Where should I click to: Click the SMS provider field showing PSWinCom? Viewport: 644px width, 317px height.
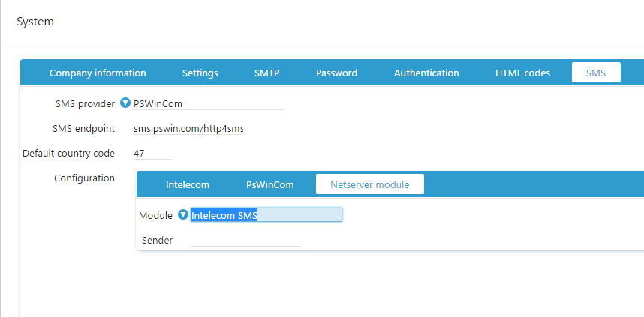click(209, 104)
